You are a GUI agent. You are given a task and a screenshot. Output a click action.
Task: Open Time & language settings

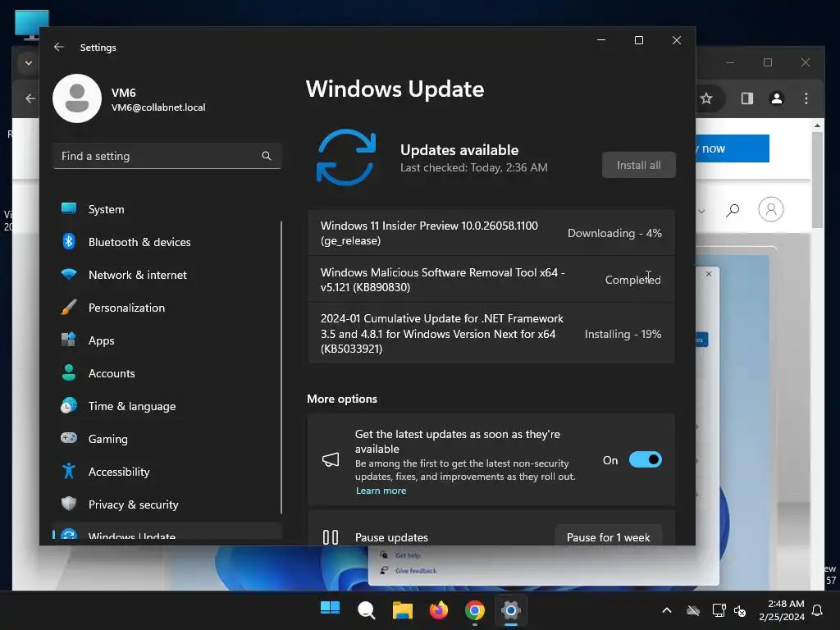pos(167,406)
